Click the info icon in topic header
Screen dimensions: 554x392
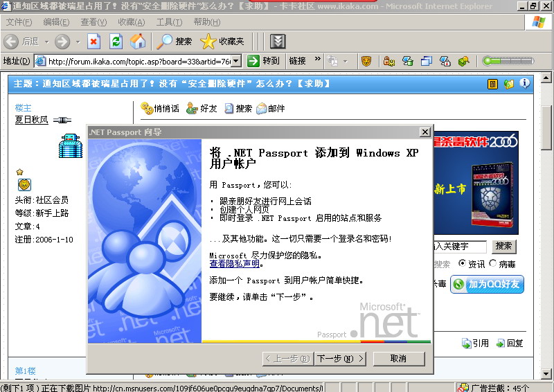point(525,83)
